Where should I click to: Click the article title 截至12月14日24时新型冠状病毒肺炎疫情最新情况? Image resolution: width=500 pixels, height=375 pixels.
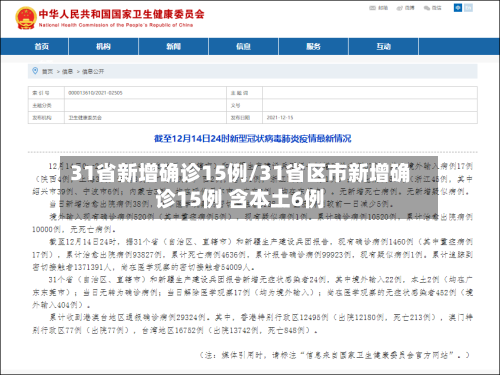[x=252, y=138]
